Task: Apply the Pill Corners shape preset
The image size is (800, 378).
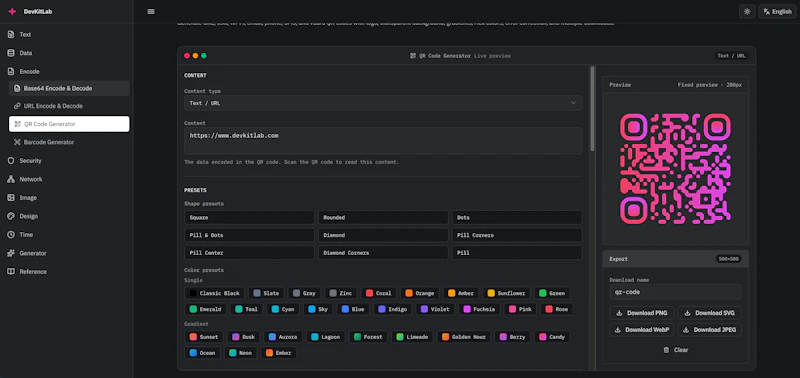Action: pyautogui.click(x=517, y=235)
